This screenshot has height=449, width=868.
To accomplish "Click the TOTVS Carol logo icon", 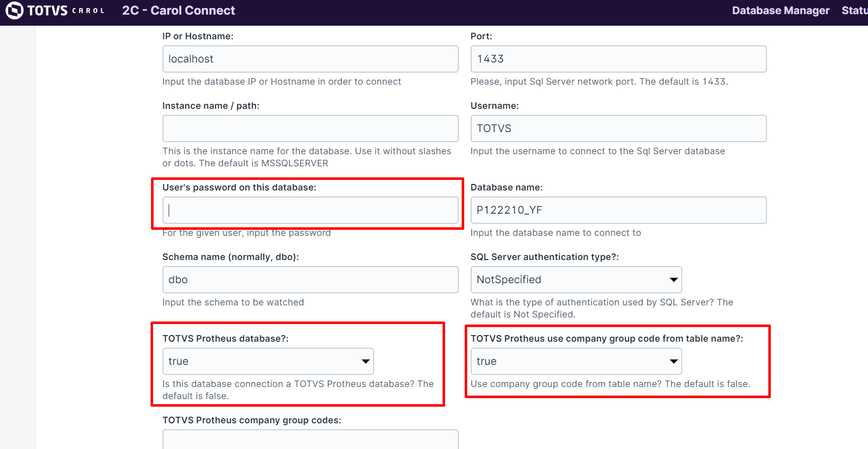I will tap(14, 11).
